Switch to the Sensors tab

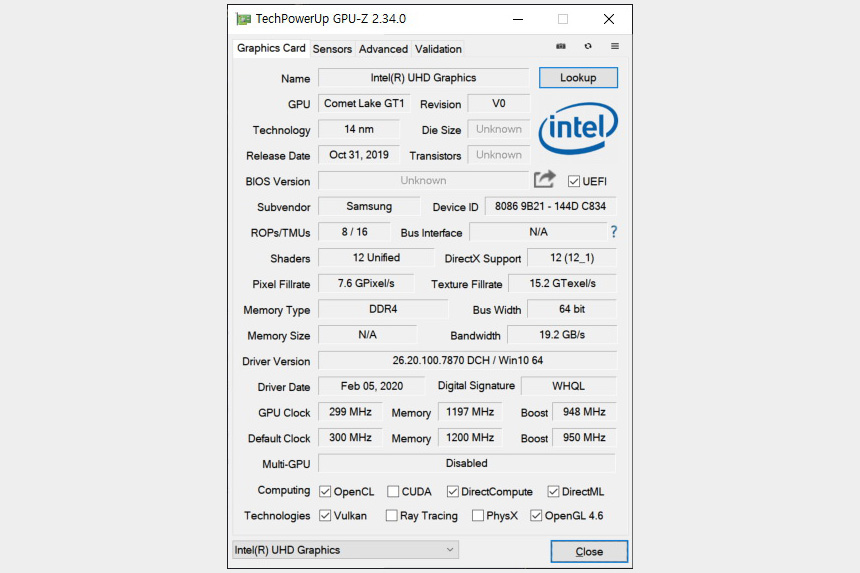pos(332,49)
